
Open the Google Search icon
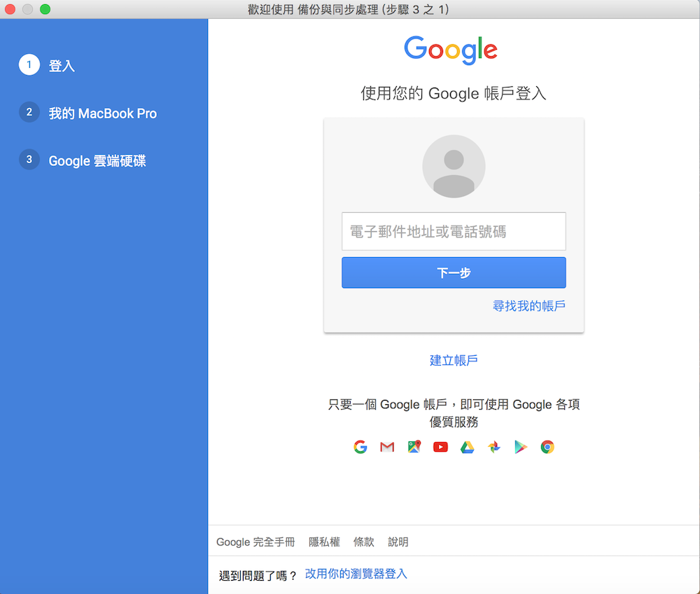(x=360, y=446)
